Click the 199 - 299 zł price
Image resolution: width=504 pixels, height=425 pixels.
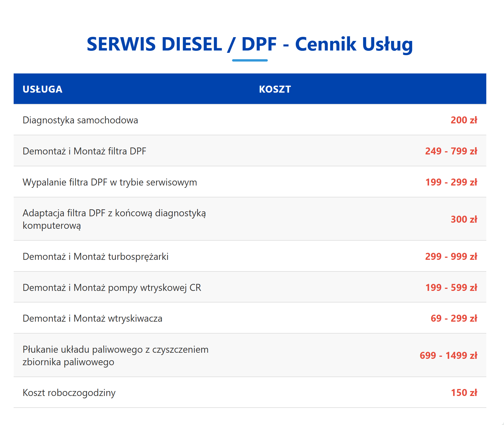coord(451,182)
